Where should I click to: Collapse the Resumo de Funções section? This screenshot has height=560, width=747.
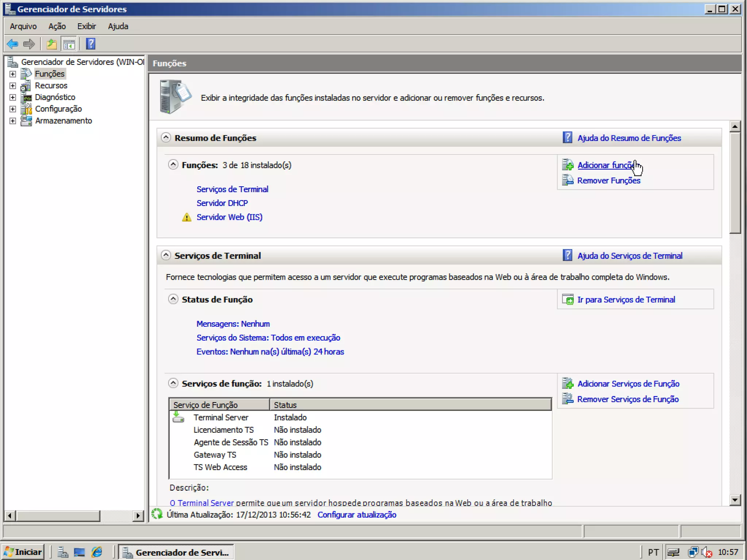pos(166,138)
